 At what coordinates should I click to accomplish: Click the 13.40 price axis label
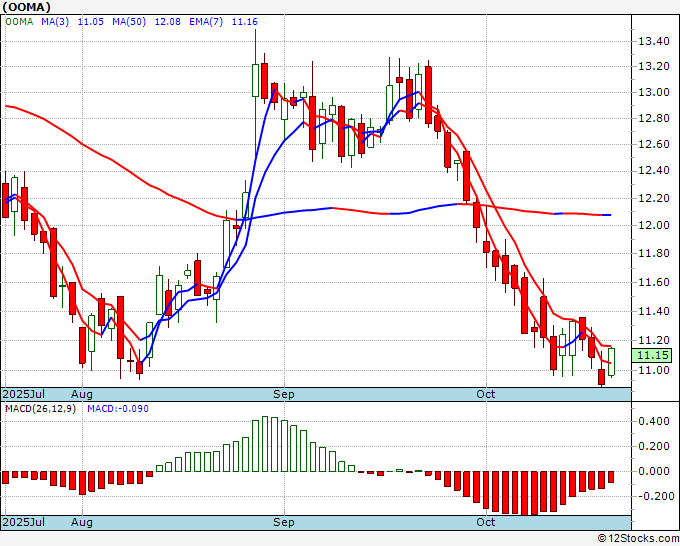point(654,41)
